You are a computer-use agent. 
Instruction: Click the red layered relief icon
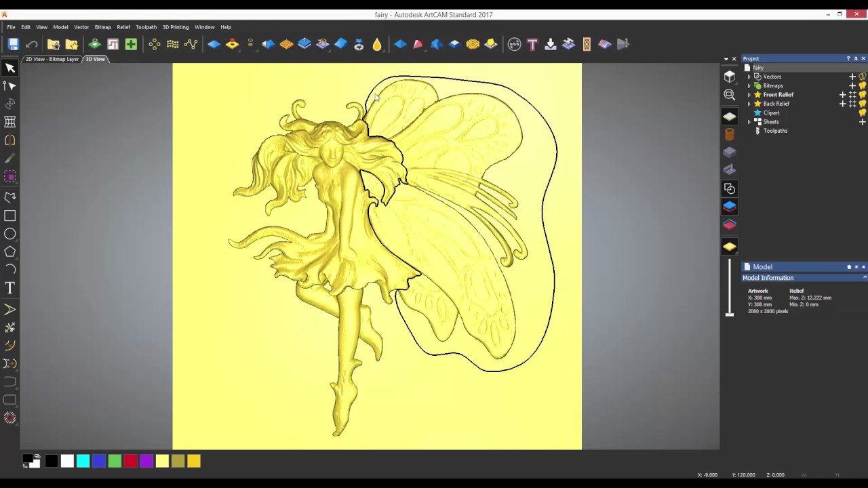pyautogui.click(x=730, y=224)
